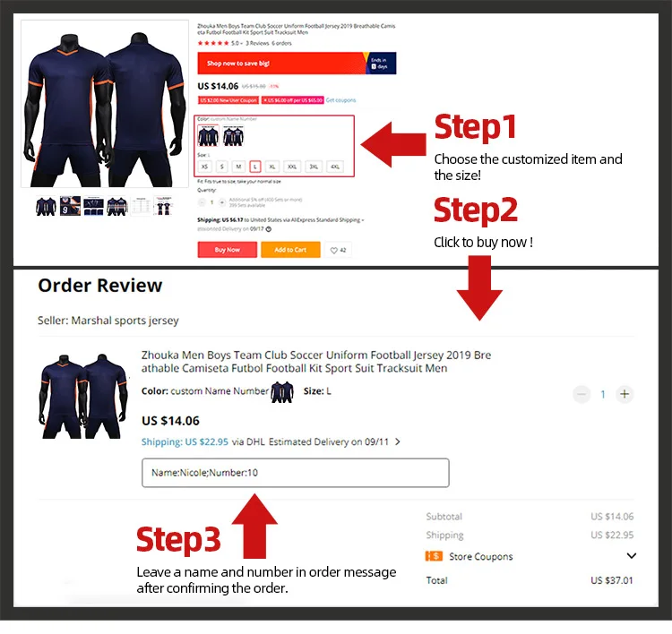
Task: Select size L option
Action: [x=255, y=167]
